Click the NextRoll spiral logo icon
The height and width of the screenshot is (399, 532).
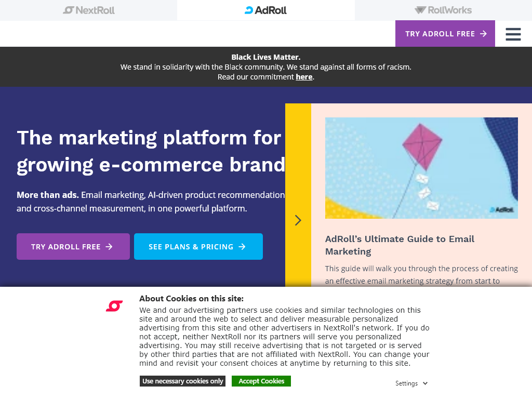click(68, 10)
